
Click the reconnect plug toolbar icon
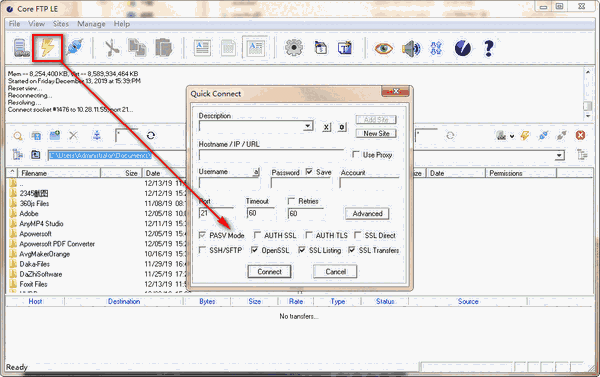75,48
